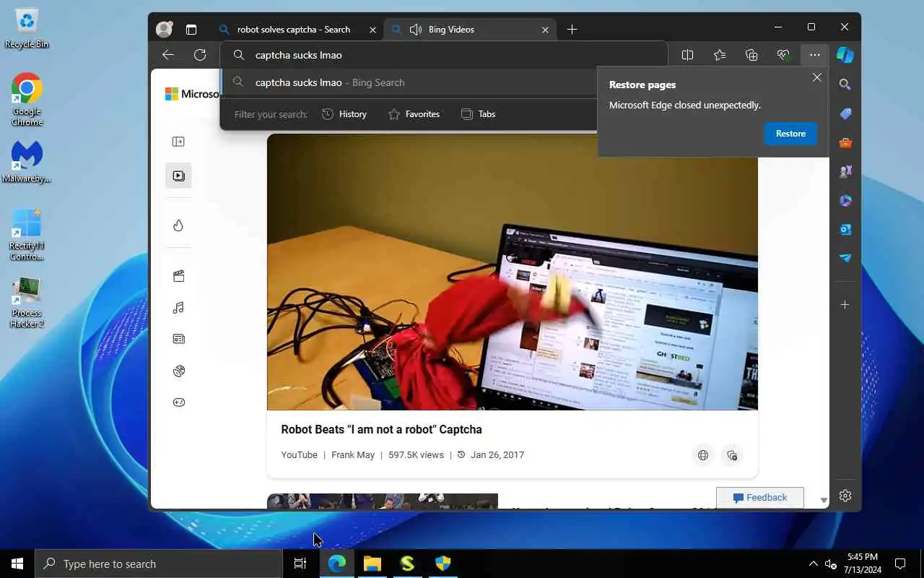Filter search suggestions by History
Screen dimensions: 924x578
[344, 114]
